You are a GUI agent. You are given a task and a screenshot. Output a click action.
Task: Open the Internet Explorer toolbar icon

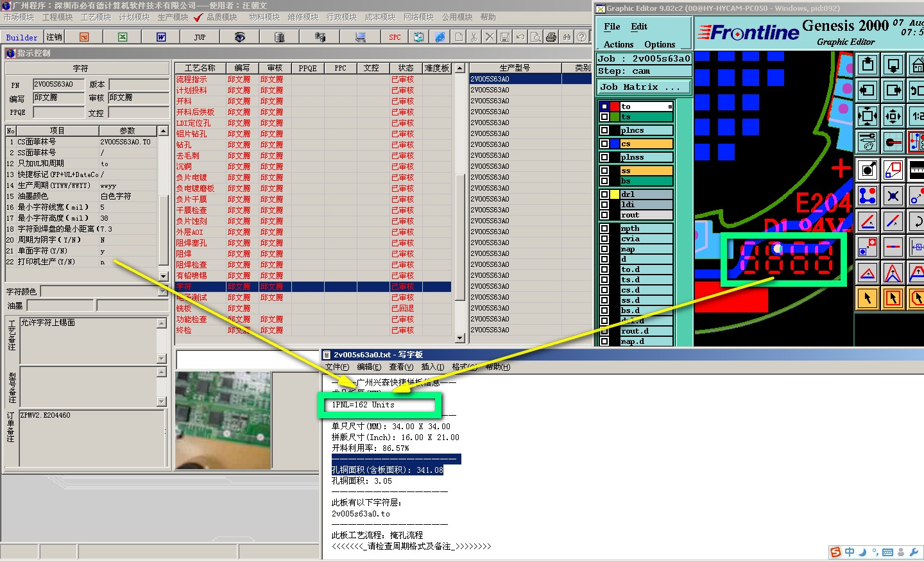[x=440, y=37]
